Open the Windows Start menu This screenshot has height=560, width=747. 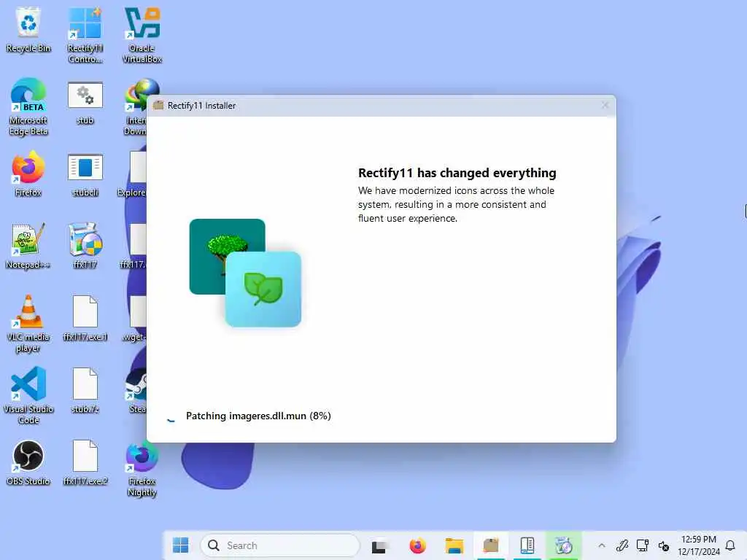(181, 545)
